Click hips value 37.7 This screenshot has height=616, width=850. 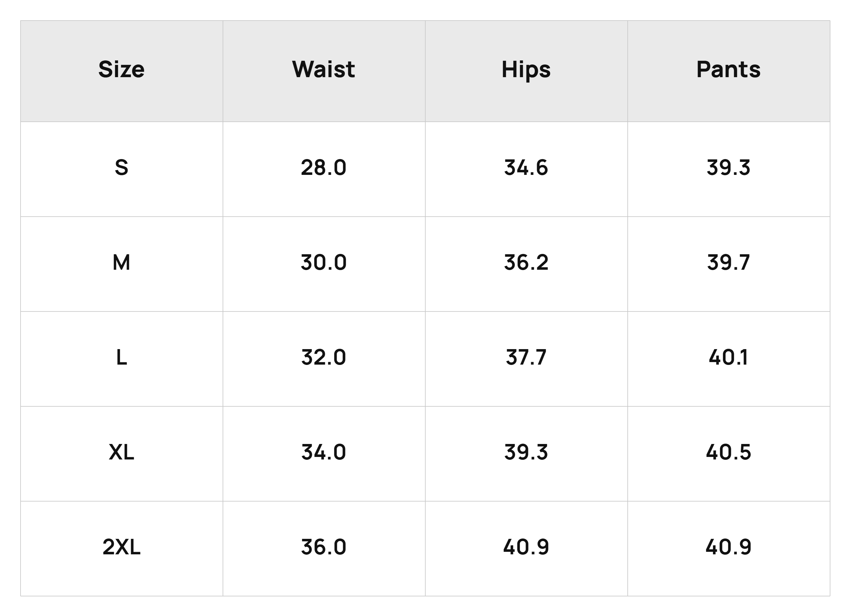click(x=526, y=357)
